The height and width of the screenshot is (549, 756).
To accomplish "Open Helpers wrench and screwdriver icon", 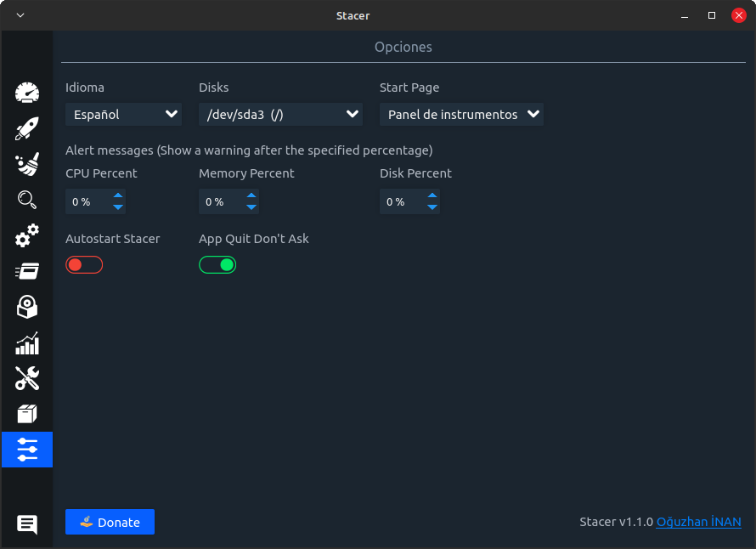I will [27, 378].
